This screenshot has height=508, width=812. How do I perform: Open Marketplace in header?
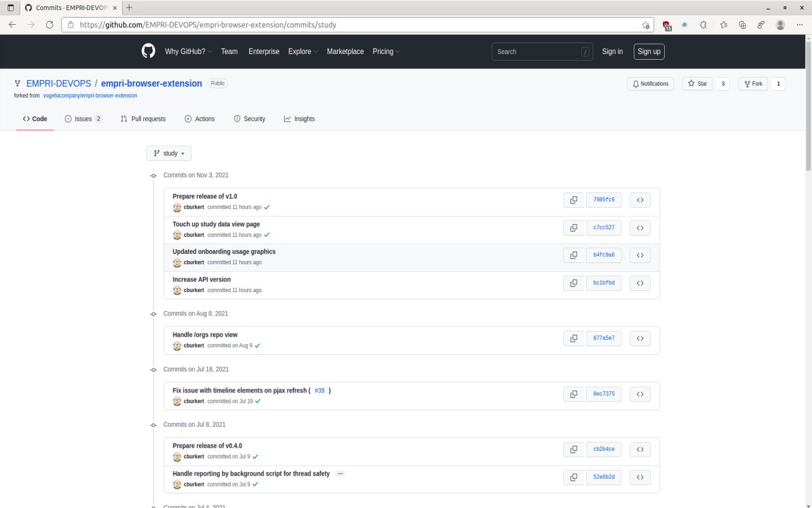coord(345,51)
